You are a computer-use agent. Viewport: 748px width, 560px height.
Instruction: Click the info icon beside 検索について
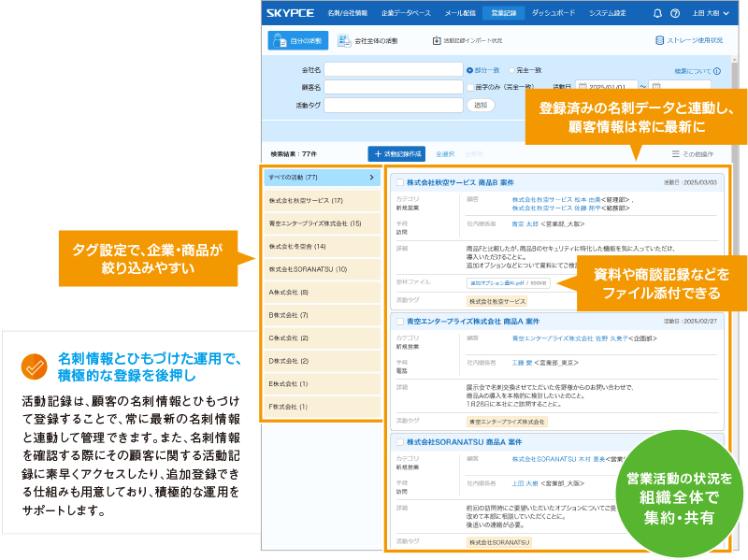tap(717, 71)
